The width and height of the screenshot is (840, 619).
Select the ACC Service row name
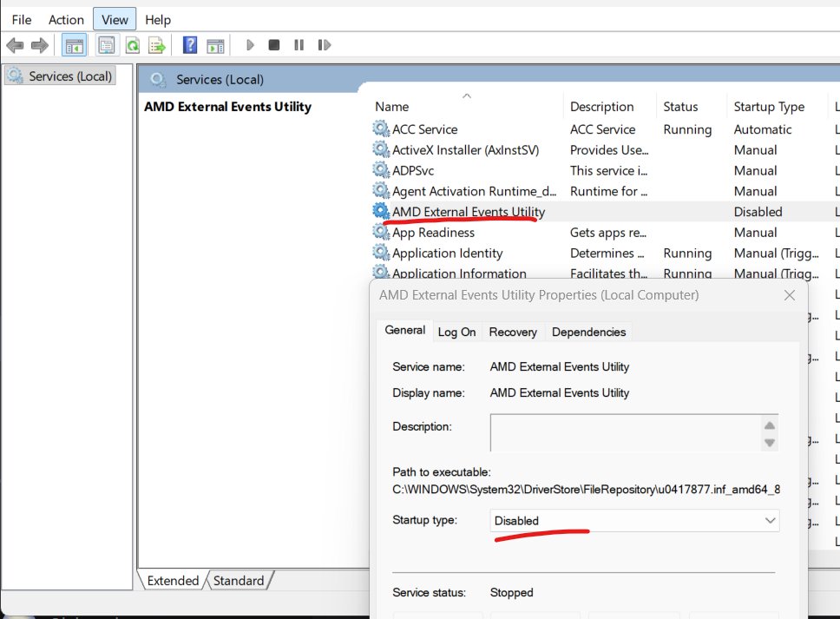425,129
